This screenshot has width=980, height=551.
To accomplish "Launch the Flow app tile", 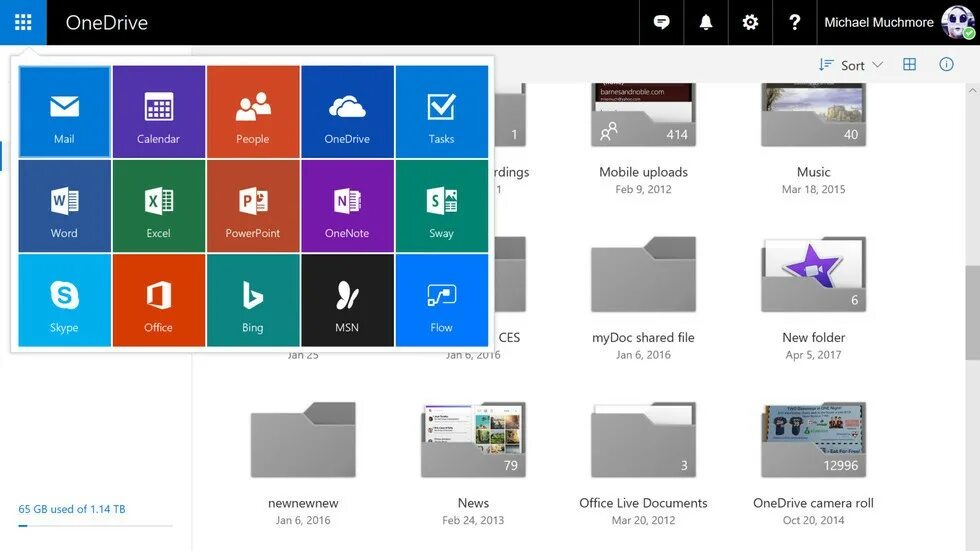I will tap(442, 300).
